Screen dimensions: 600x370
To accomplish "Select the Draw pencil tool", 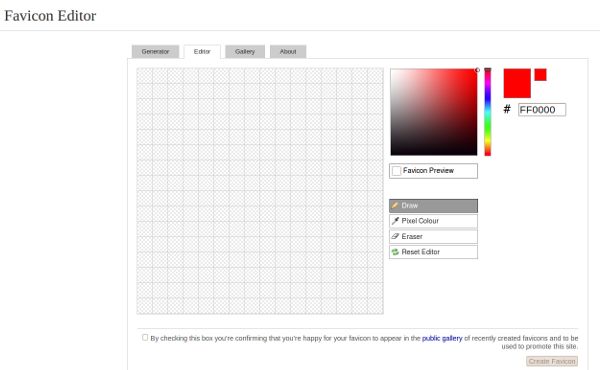I will point(433,205).
